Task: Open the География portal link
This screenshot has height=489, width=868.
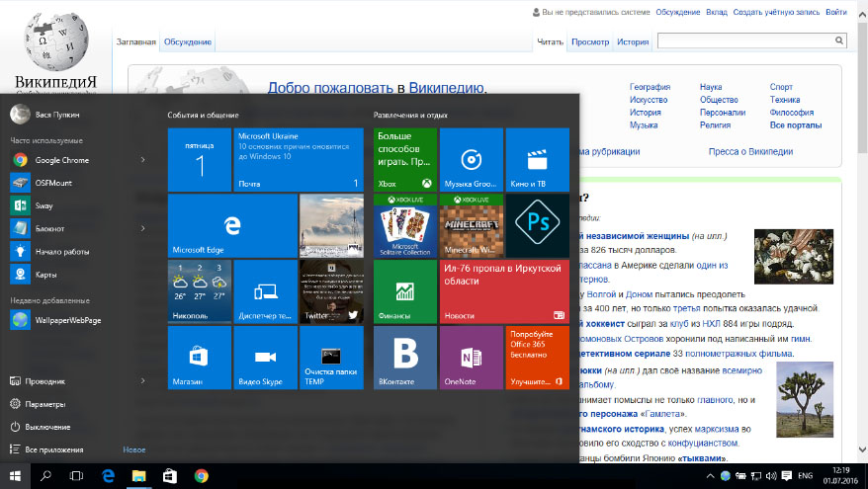Action: pos(650,87)
